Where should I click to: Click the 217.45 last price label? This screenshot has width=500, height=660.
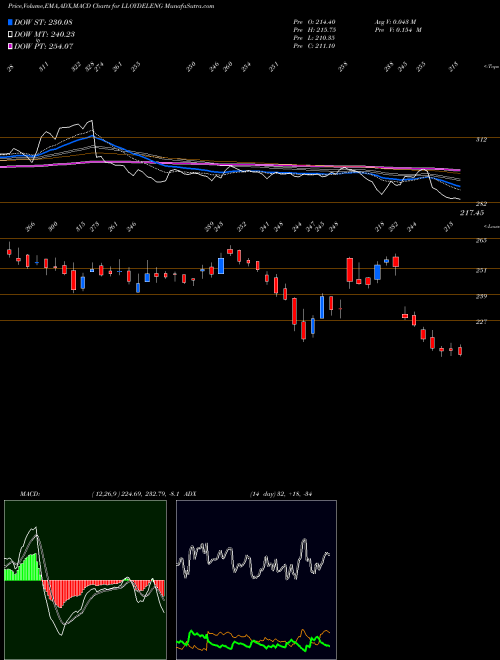(472, 213)
